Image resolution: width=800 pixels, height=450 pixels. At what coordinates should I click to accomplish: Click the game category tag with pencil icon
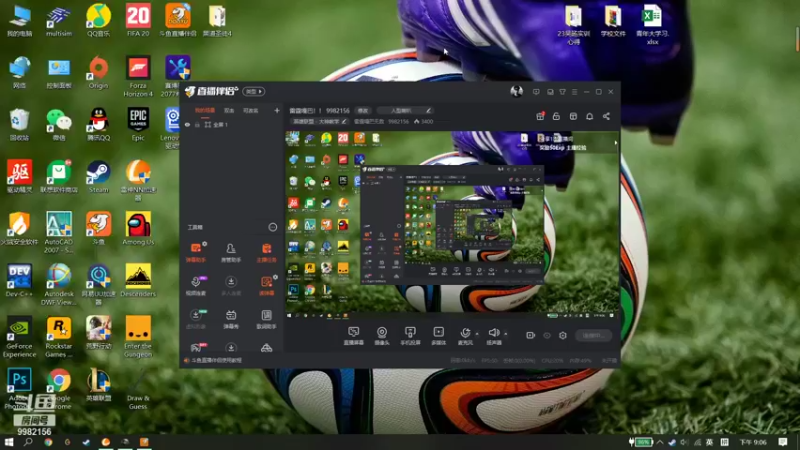(319, 121)
